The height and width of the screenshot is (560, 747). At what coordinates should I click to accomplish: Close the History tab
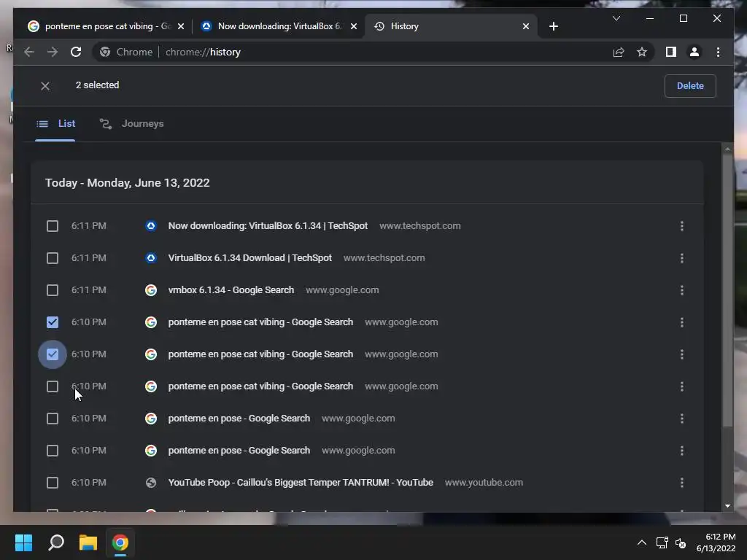pos(525,26)
